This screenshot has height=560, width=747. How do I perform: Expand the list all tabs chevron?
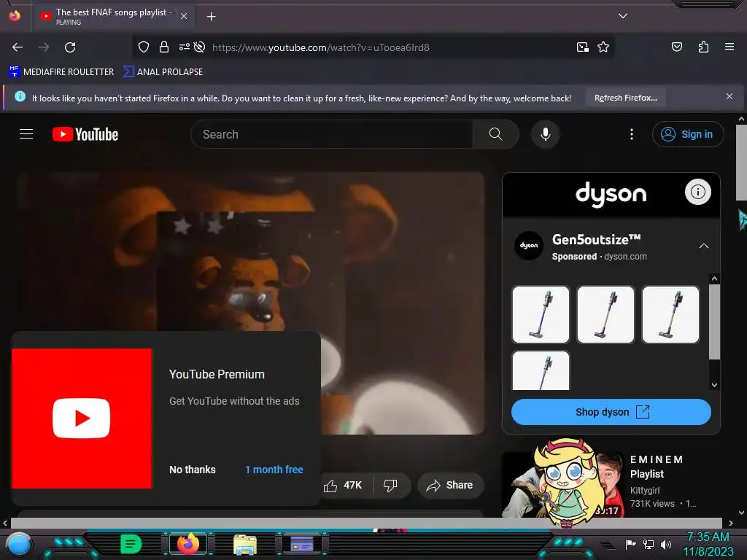click(623, 16)
